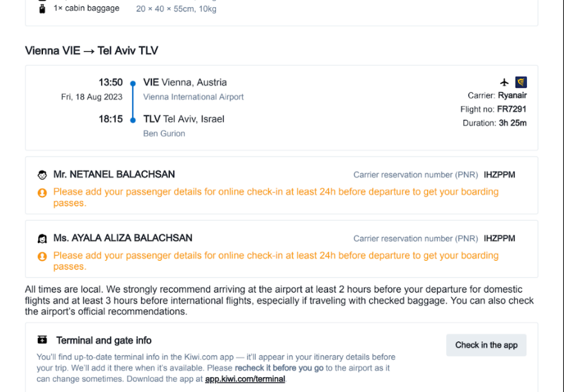
Task: Click the passenger icon beside Mr. Netanel Balachsan
Action: [x=42, y=175]
